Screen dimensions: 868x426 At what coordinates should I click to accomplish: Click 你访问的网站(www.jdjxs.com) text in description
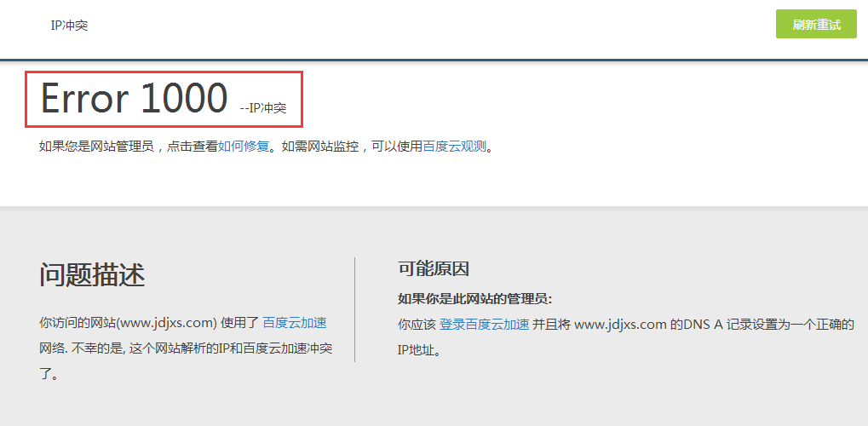point(128,323)
